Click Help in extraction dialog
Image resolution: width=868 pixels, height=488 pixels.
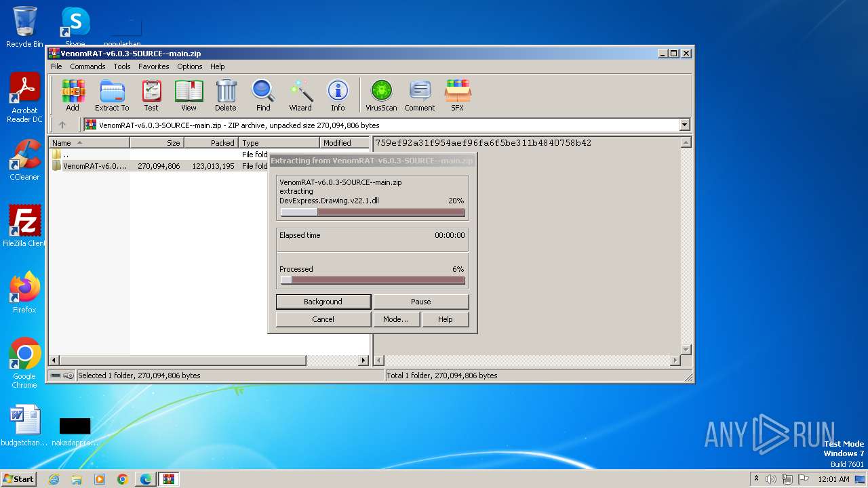446,319
